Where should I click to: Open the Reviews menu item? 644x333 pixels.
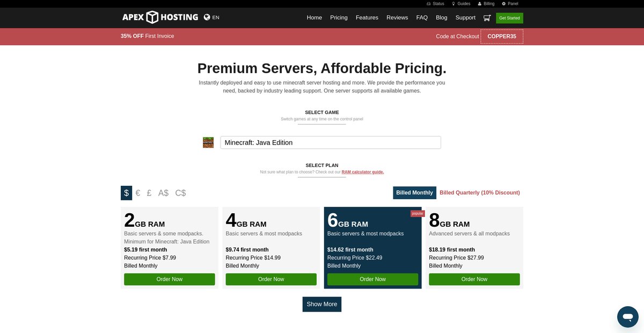[397, 18]
